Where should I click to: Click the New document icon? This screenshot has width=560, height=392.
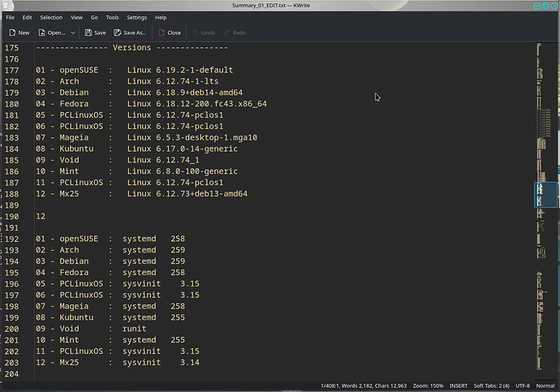[x=12, y=32]
